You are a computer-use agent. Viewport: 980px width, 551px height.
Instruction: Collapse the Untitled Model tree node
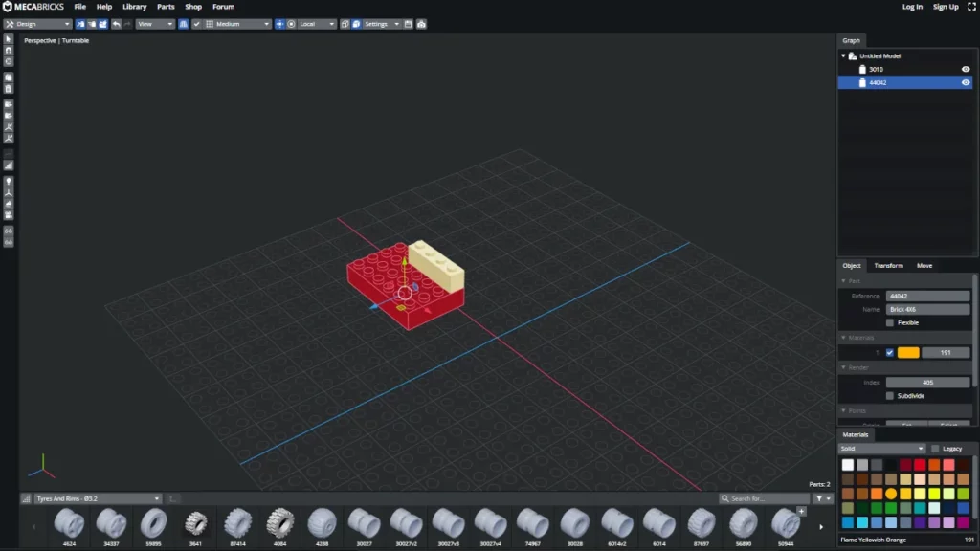tap(844, 56)
